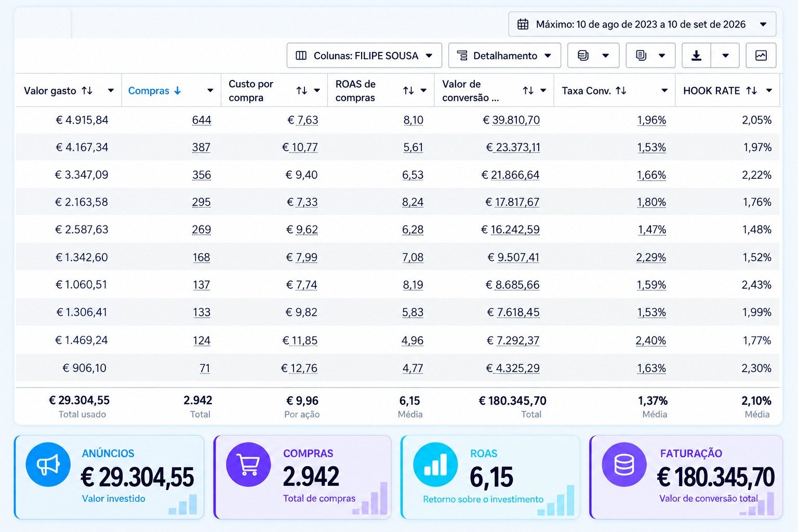Click the cost per purchase € 10,77 link
798x532 pixels.
pos(300,148)
